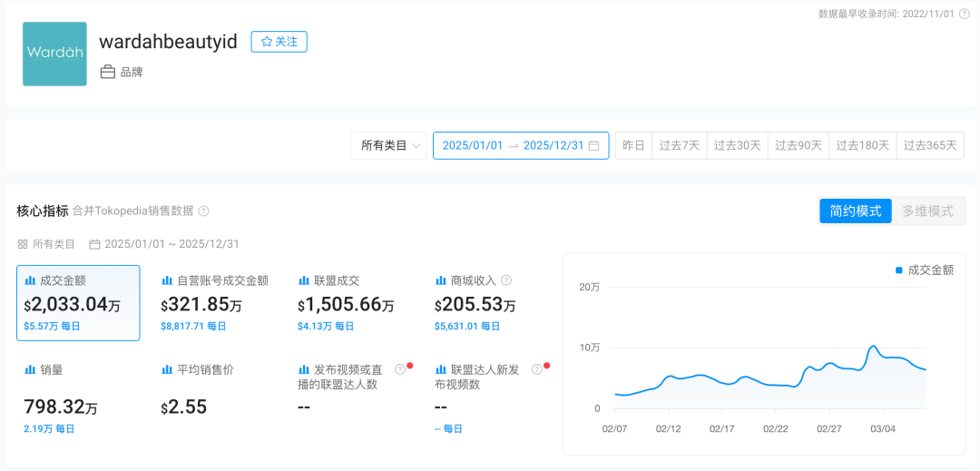Select the 商城收入 metric card
Screen dimensions: 980x471
point(488,303)
